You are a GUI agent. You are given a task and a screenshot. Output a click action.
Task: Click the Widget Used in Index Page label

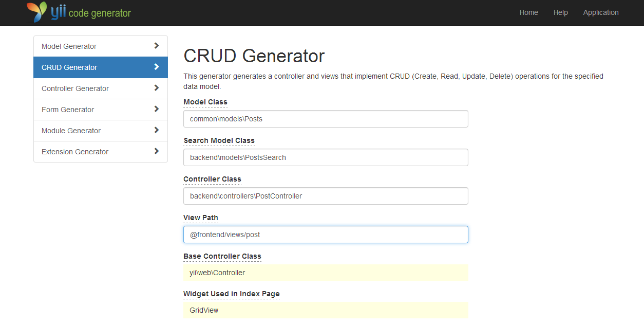coord(232,294)
